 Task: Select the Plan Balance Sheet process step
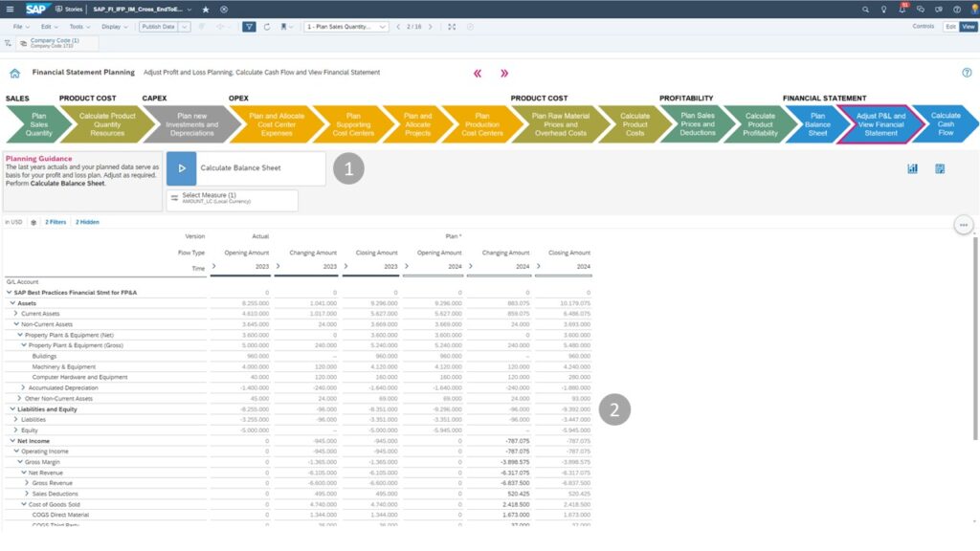(x=817, y=124)
